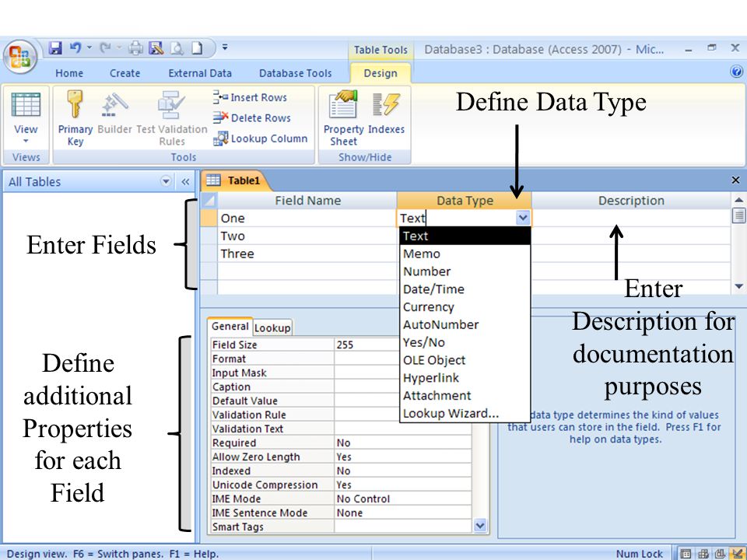Choose OLE Object data type
Screen dimensions: 747x560
click(465, 360)
